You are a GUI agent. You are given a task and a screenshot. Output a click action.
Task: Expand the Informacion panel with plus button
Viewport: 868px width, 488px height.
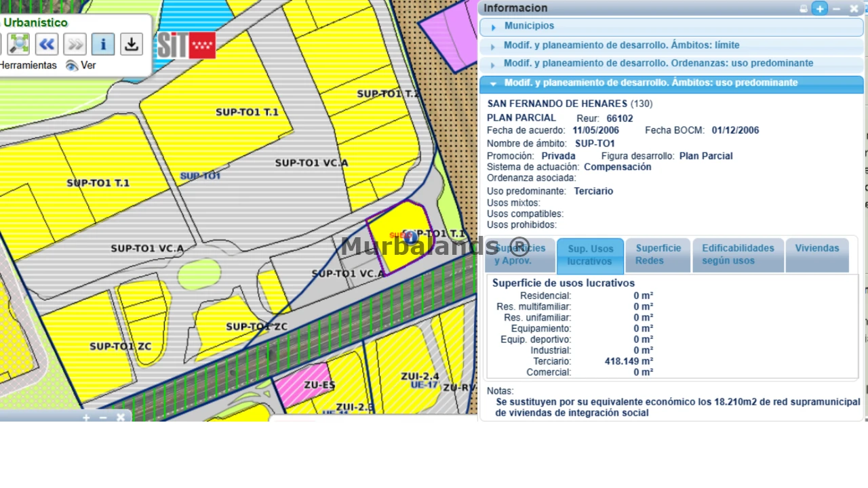point(820,9)
